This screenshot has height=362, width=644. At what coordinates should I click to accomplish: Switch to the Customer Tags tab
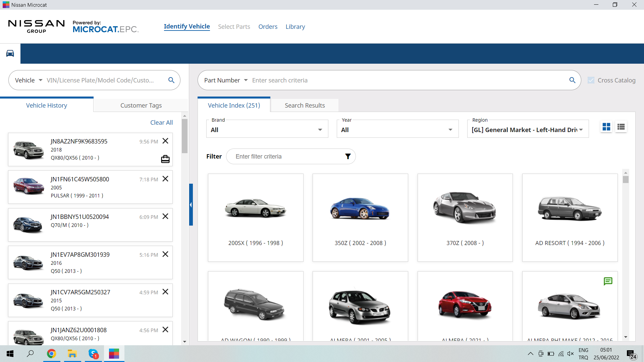point(141,105)
